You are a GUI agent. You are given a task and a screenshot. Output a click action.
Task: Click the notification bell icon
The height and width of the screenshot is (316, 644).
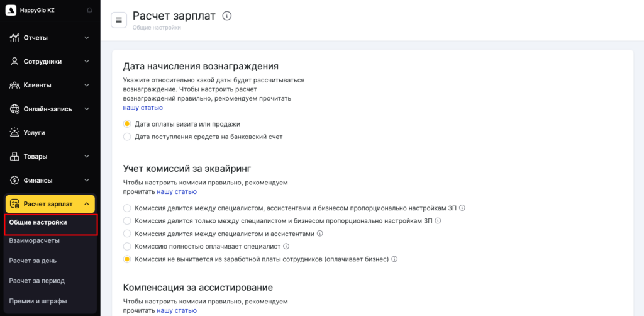pyautogui.click(x=89, y=11)
